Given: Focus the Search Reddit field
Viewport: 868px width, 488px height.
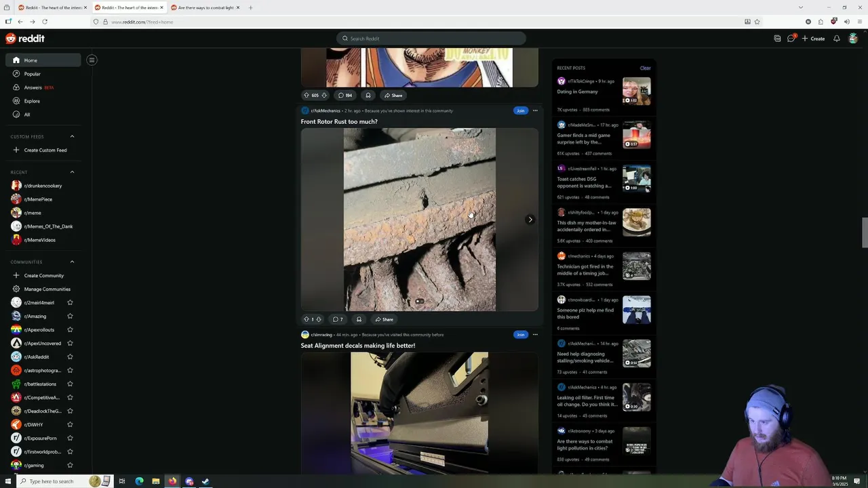Looking at the screenshot, I should pyautogui.click(x=431, y=39).
